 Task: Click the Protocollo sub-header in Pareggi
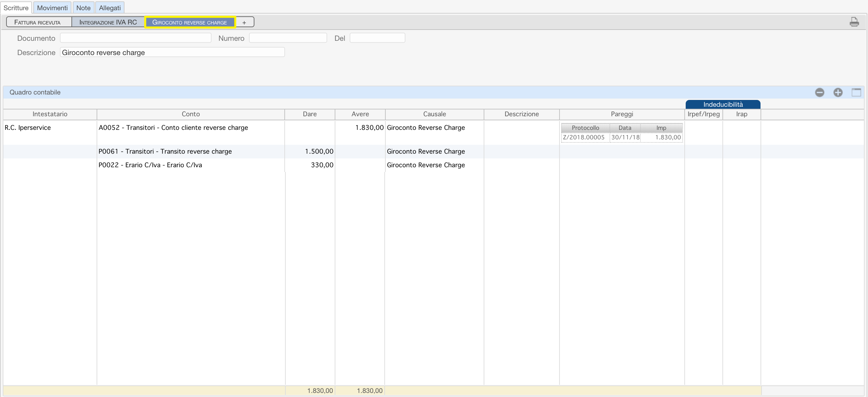pos(585,128)
